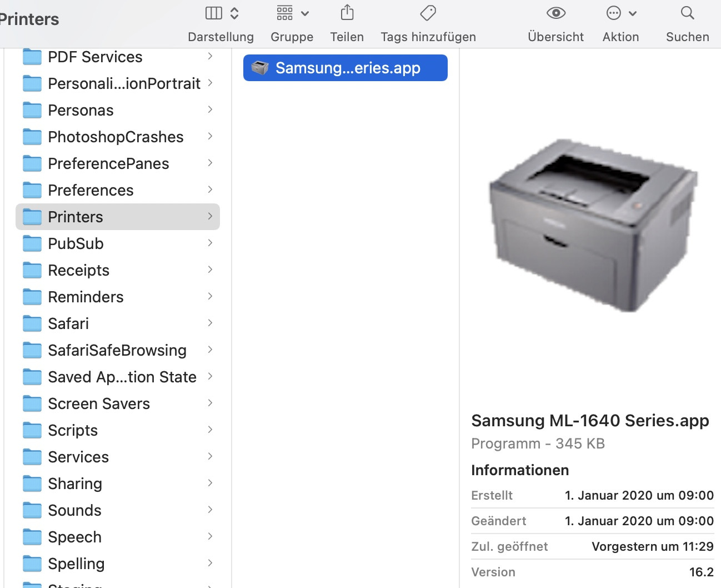Viewport: 721px width, 588px height.
Task: Select the Spelling folder name
Action: pos(76,564)
